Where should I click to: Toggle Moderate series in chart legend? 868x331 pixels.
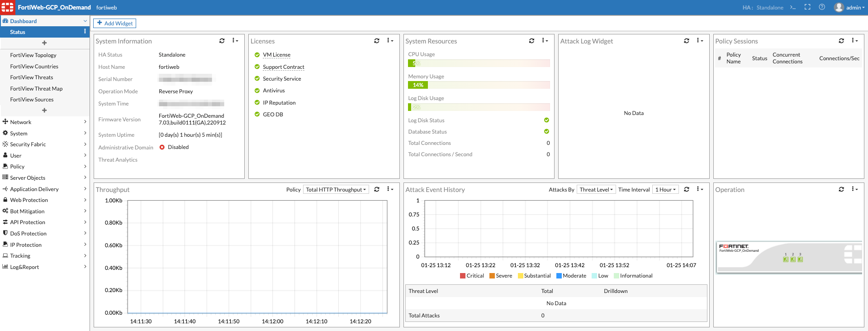pyautogui.click(x=571, y=276)
